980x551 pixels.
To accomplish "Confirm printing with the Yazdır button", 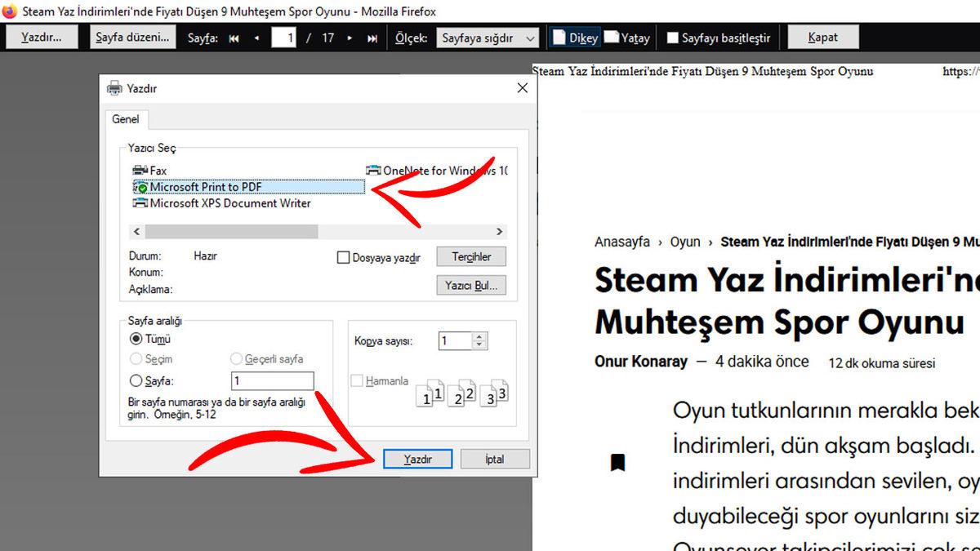I will coord(418,458).
